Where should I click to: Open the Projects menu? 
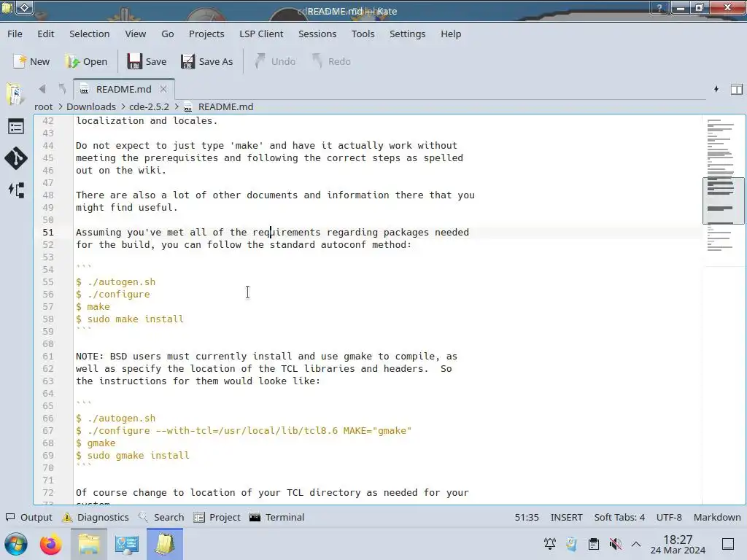pyautogui.click(x=206, y=34)
